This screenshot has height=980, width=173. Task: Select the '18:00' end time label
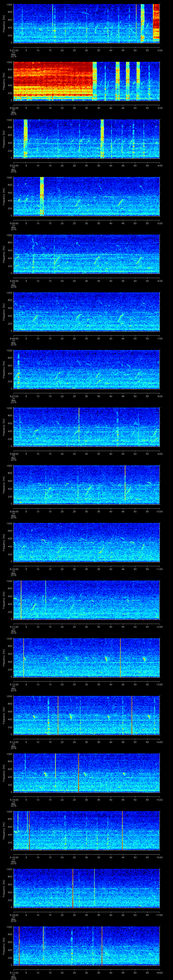(159, 972)
